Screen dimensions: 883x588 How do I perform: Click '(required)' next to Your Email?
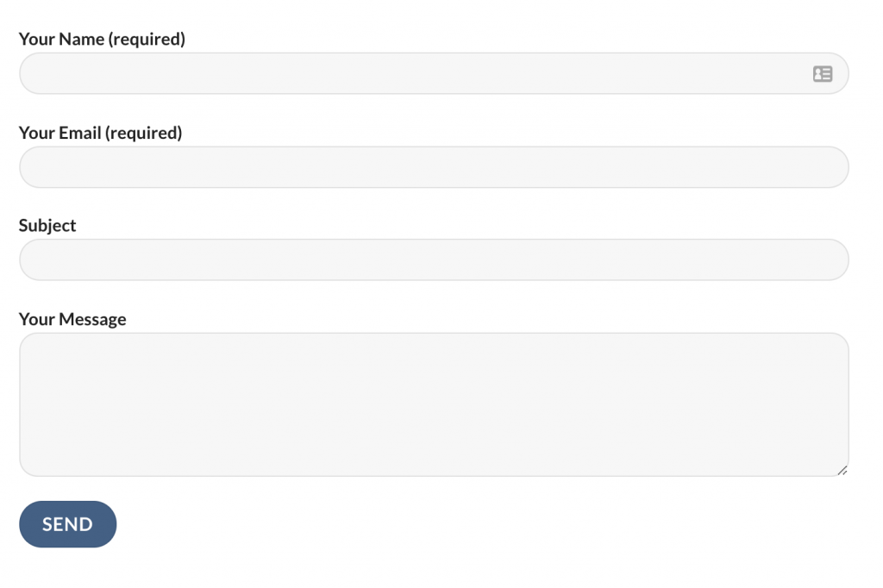coord(144,134)
